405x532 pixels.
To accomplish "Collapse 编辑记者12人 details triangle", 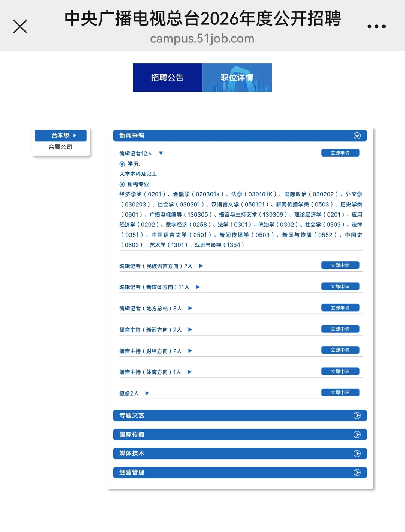I will (x=161, y=153).
